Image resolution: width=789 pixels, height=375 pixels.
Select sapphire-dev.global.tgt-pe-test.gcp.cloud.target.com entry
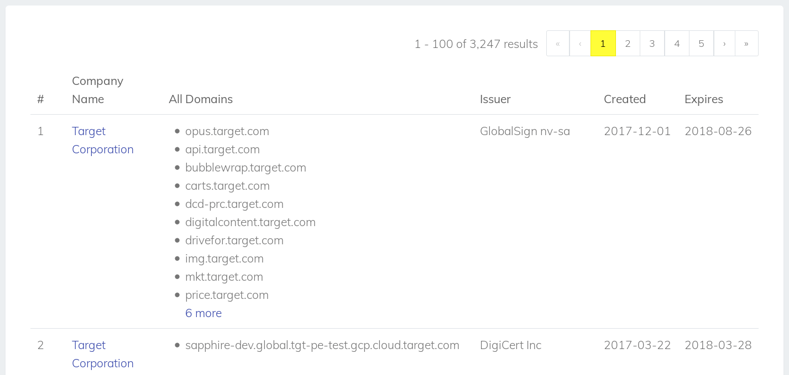click(322, 345)
